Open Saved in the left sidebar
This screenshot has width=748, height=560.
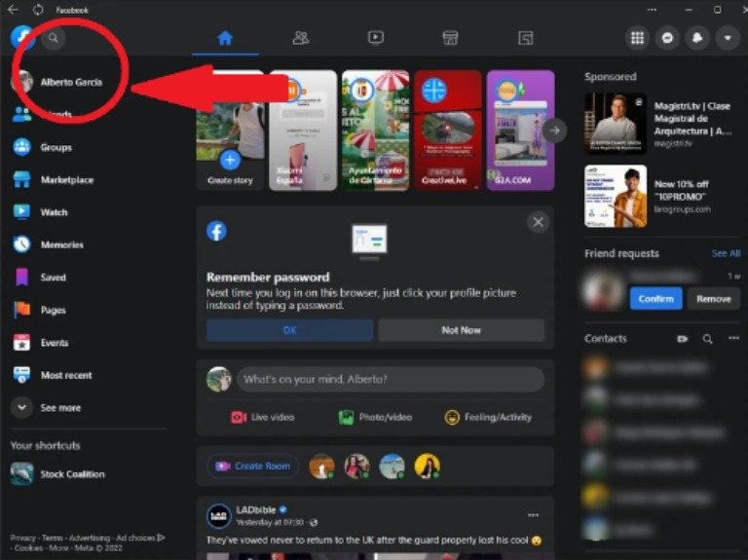(x=53, y=278)
